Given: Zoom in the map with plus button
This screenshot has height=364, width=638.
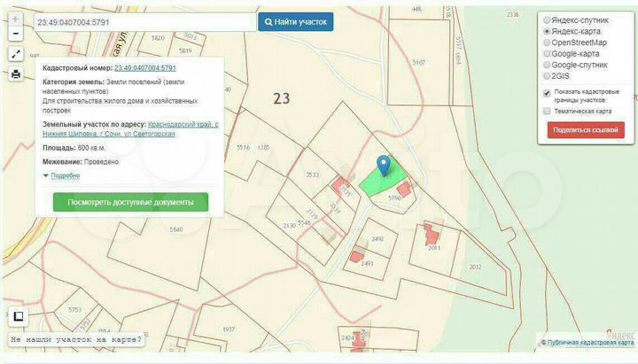Looking at the screenshot, I should tap(15, 18).
